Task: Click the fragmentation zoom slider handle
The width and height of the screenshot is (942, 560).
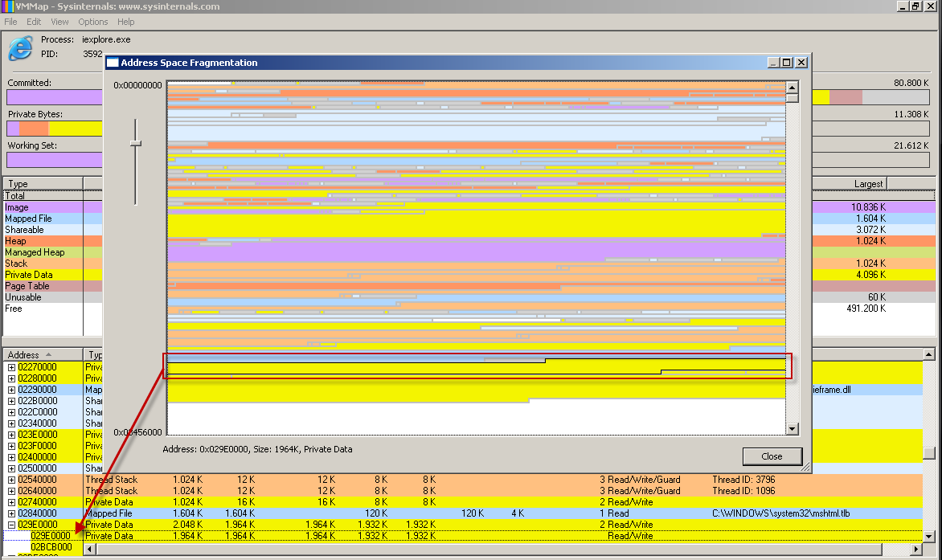Action: pos(136,143)
